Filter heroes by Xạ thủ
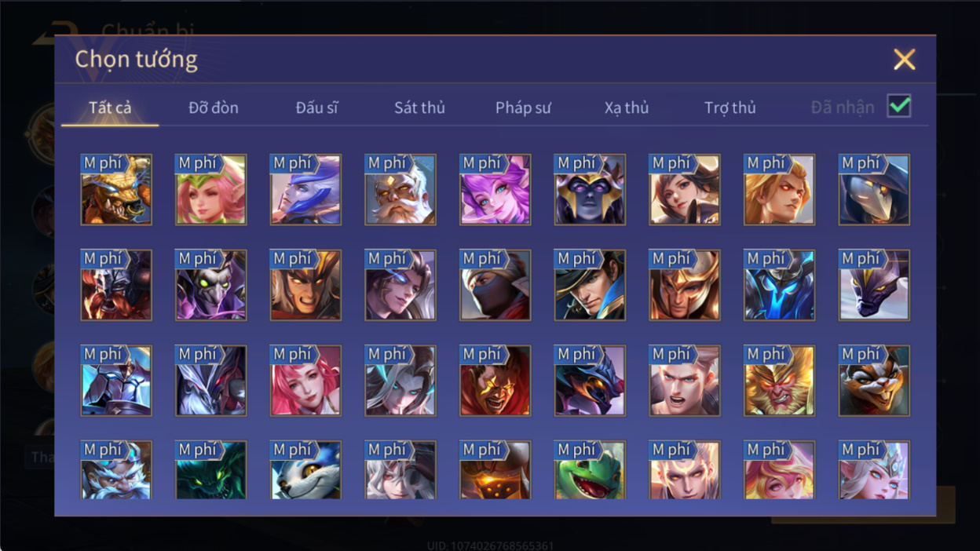 [x=627, y=108]
